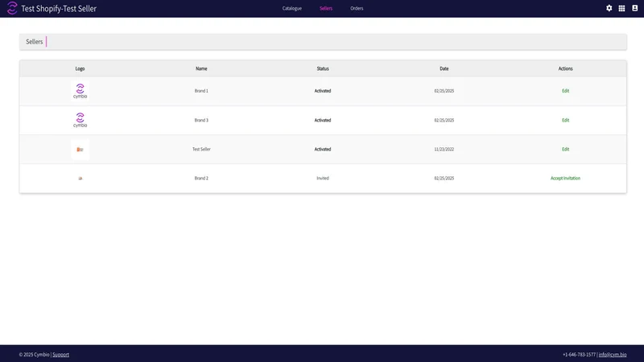
Task: Accept Invitation for Brand 2
Action: tap(565, 178)
